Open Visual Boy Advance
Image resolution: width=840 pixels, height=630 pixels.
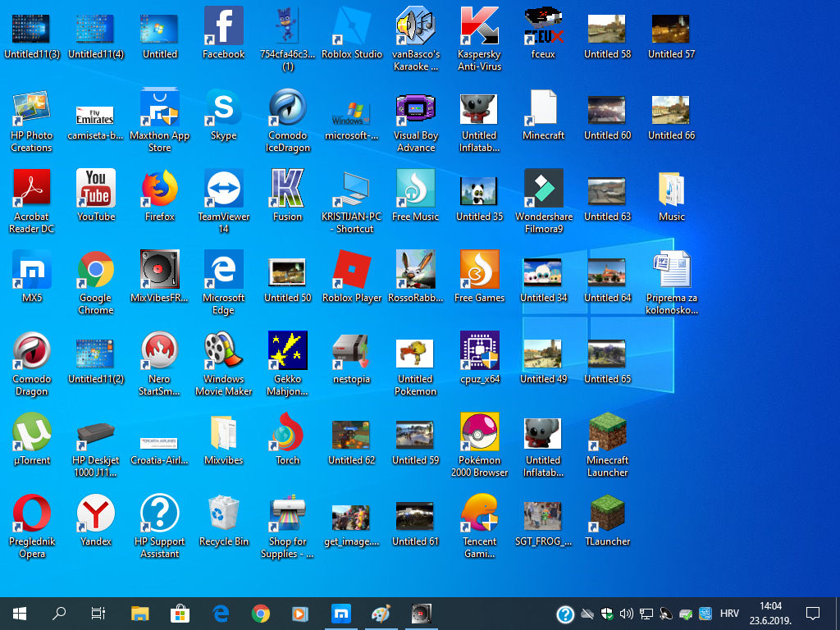tap(415, 109)
